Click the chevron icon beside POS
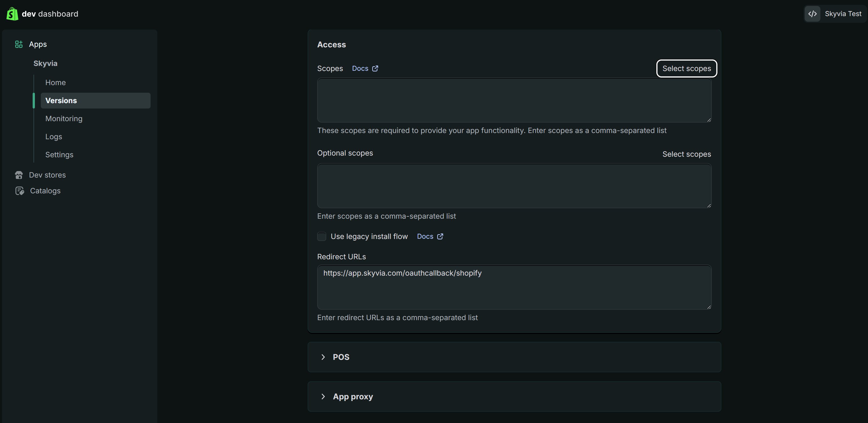 point(323,357)
